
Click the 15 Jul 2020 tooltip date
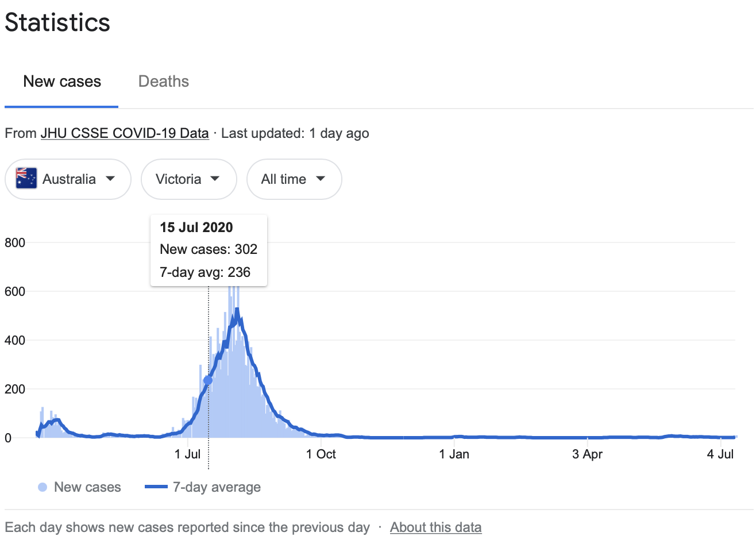click(196, 227)
